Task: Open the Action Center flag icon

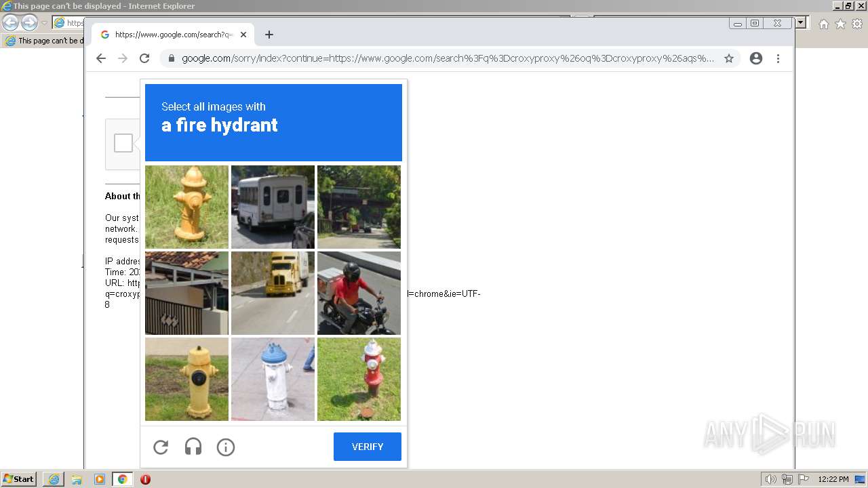Action: [x=803, y=479]
